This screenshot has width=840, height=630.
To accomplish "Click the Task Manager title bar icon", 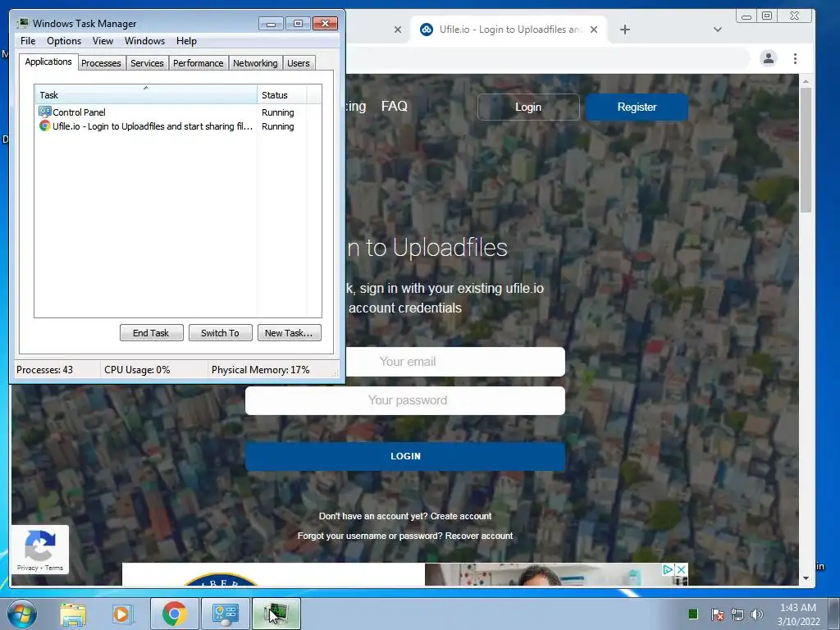I will pos(23,23).
